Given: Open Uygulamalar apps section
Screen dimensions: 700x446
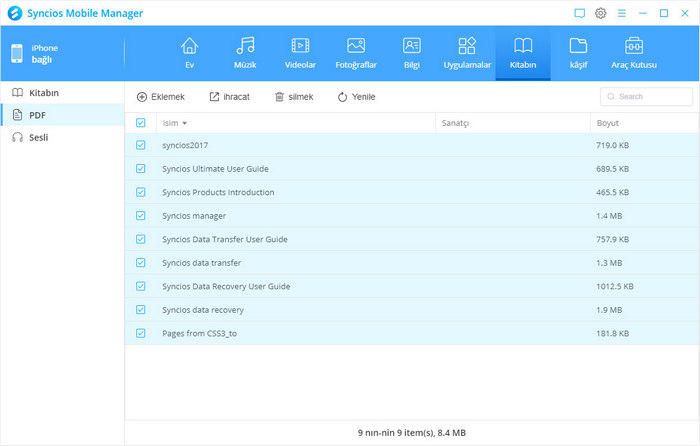Looking at the screenshot, I should (x=467, y=53).
